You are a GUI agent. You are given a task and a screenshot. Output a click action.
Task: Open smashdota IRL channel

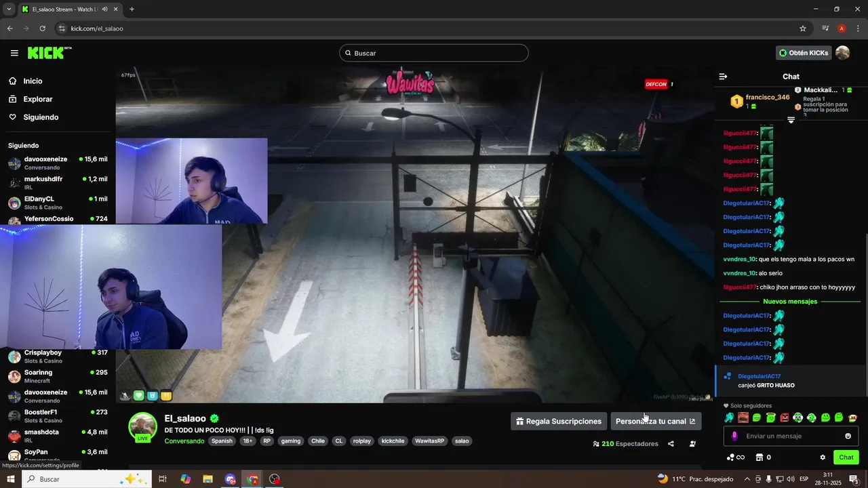(58, 436)
